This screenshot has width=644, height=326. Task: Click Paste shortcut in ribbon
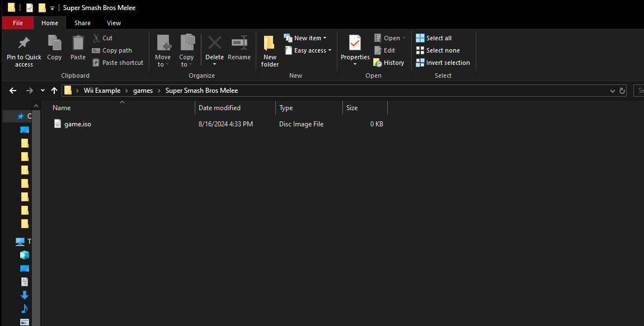point(117,63)
